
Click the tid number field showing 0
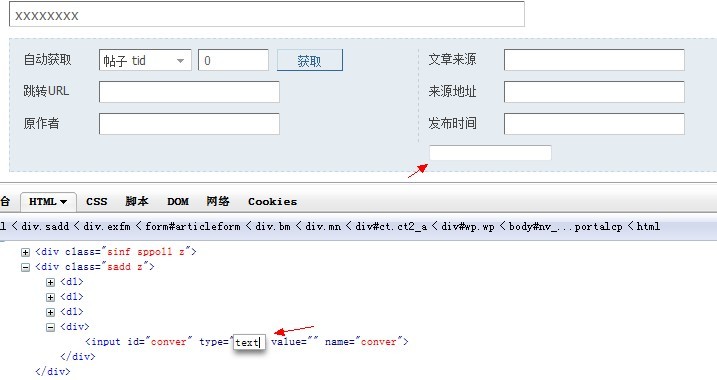pyautogui.click(x=233, y=60)
